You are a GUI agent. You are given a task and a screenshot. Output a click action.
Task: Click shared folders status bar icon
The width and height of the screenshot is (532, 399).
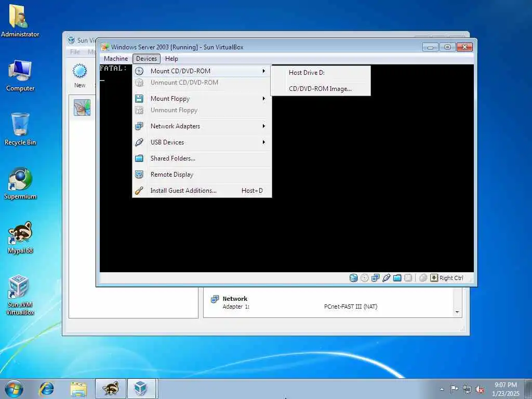point(397,278)
